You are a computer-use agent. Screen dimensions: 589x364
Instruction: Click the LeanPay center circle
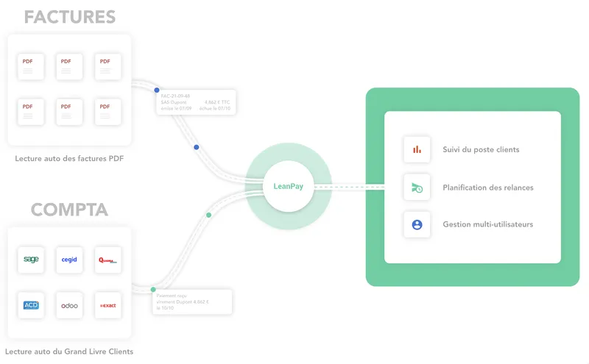tap(288, 186)
